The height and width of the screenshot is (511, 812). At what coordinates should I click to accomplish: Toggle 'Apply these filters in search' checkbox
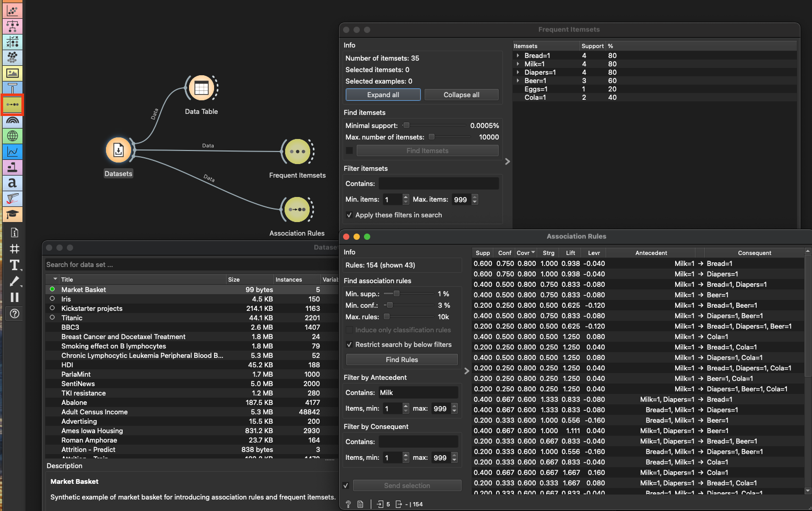[349, 215]
